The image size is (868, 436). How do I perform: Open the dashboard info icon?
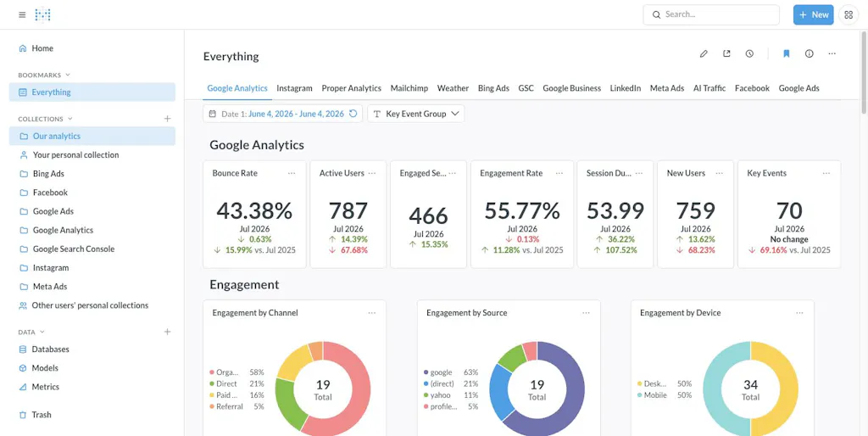(x=810, y=53)
